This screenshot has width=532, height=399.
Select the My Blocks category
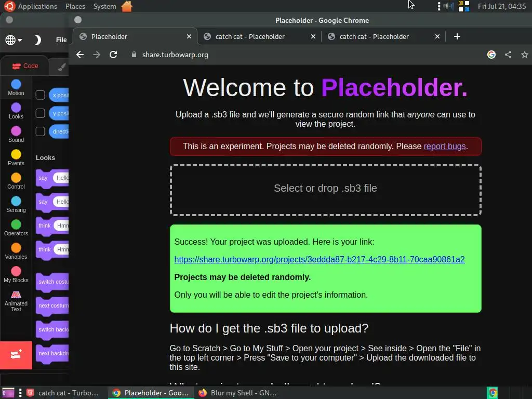(x=16, y=275)
